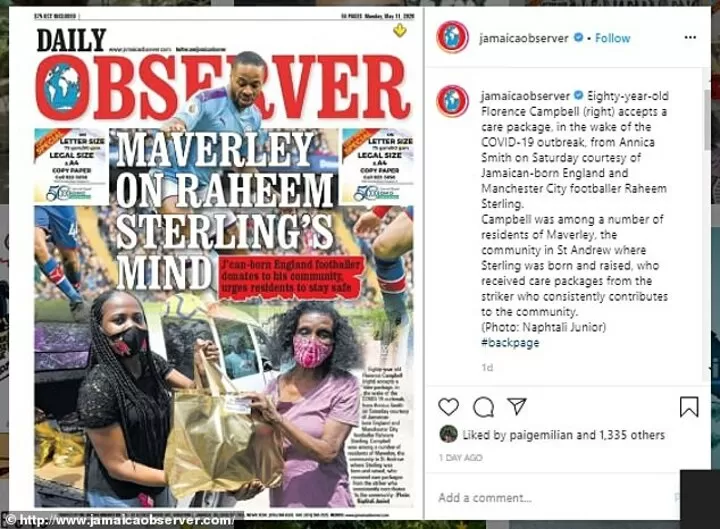Viewport: 720px width, 529px height.
Task: Click the verified badge in the header
Action: click(579, 38)
